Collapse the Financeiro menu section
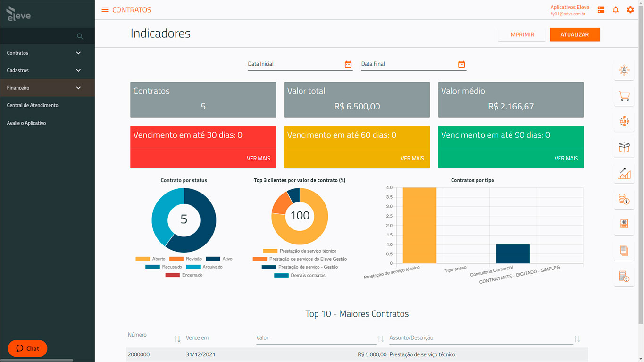Viewport: 644px width, 362px height. coord(47,88)
